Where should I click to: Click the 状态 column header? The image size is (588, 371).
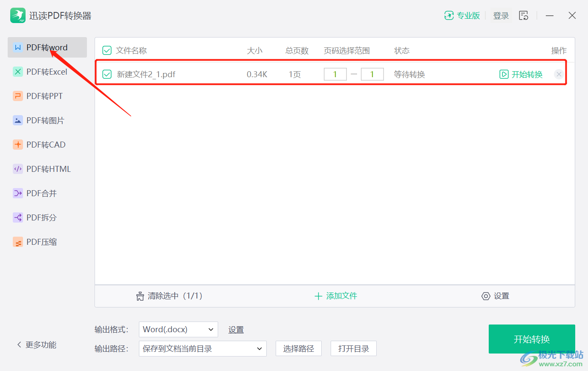(402, 51)
